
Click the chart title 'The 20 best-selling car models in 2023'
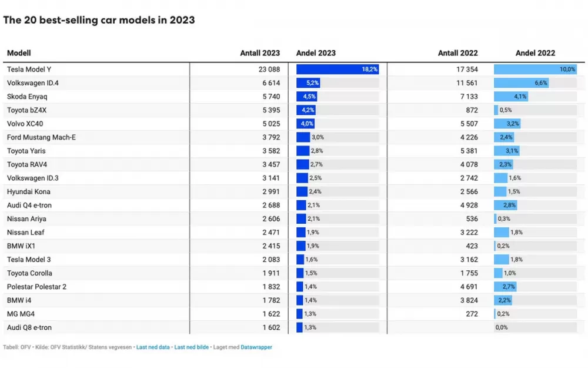pyautogui.click(x=99, y=20)
